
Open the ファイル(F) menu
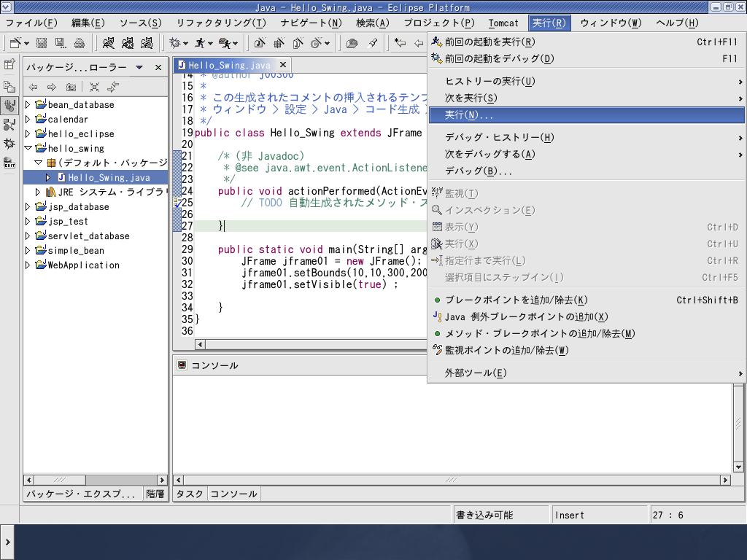point(31,23)
